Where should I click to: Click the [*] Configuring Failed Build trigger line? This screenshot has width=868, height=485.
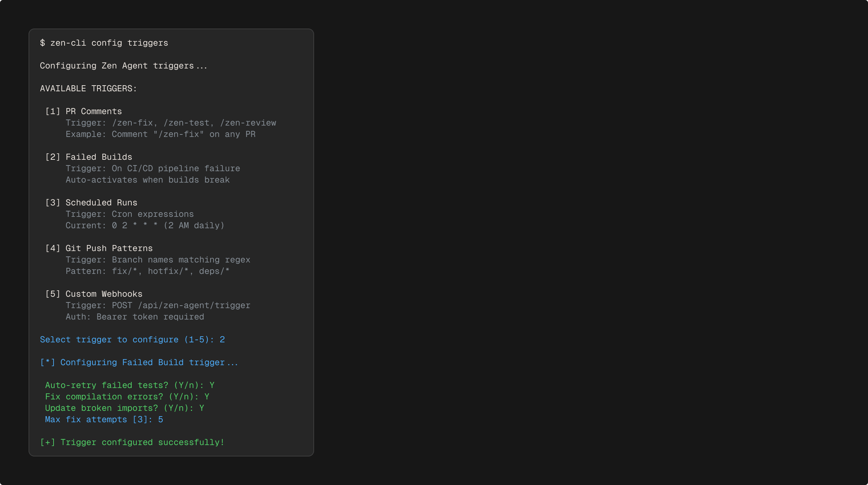(139, 362)
